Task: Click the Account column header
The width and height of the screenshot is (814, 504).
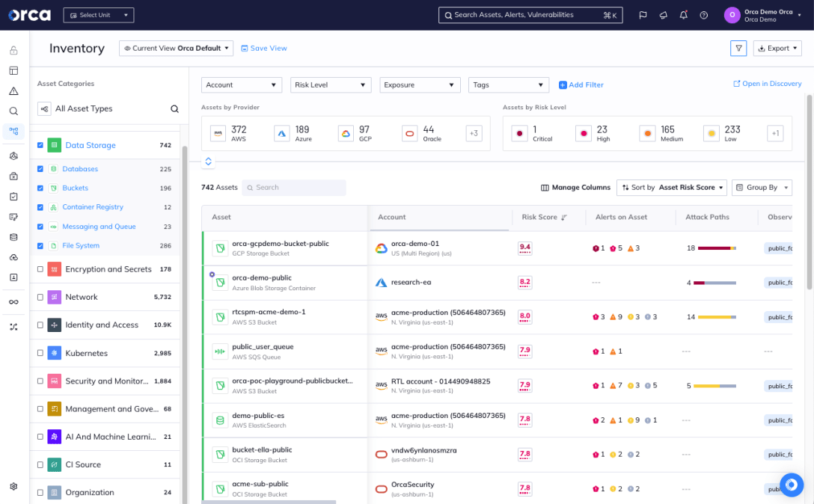Action: tap(392, 217)
